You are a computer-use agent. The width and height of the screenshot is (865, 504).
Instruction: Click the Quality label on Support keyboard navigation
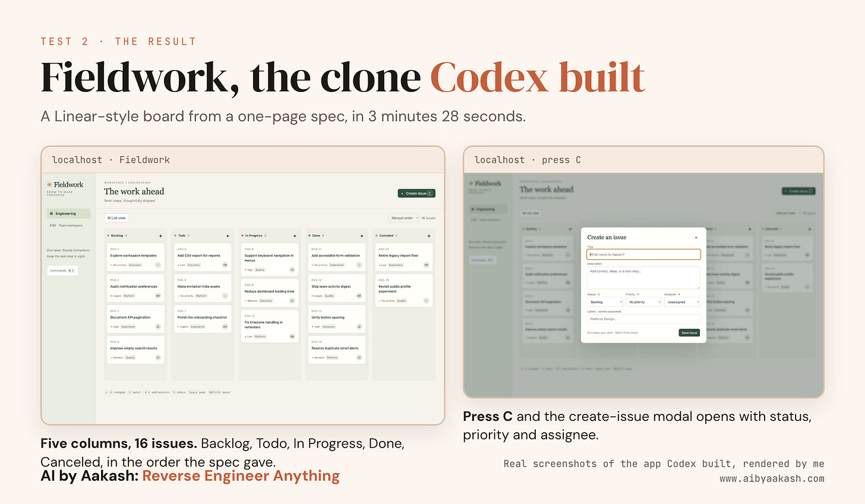pyautogui.click(x=260, y=270)
